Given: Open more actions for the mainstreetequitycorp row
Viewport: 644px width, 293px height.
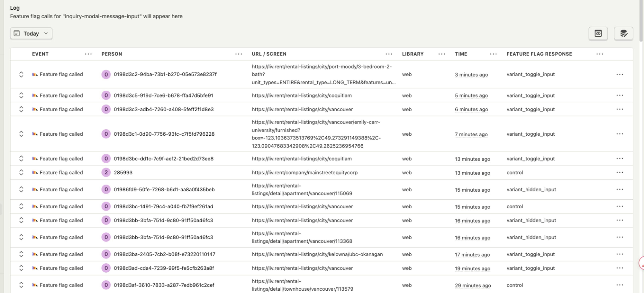Looking at the screenshot, I should click(x=620, y=173).
